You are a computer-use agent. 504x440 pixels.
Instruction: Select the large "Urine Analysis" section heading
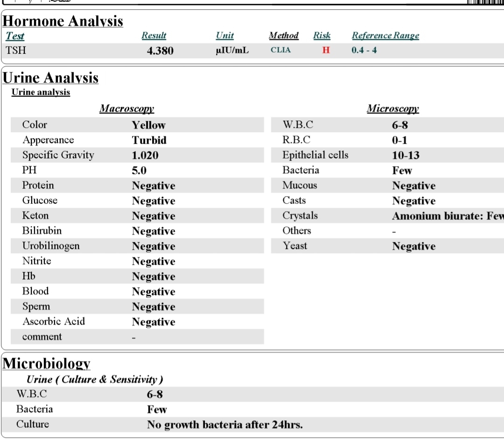50,78
